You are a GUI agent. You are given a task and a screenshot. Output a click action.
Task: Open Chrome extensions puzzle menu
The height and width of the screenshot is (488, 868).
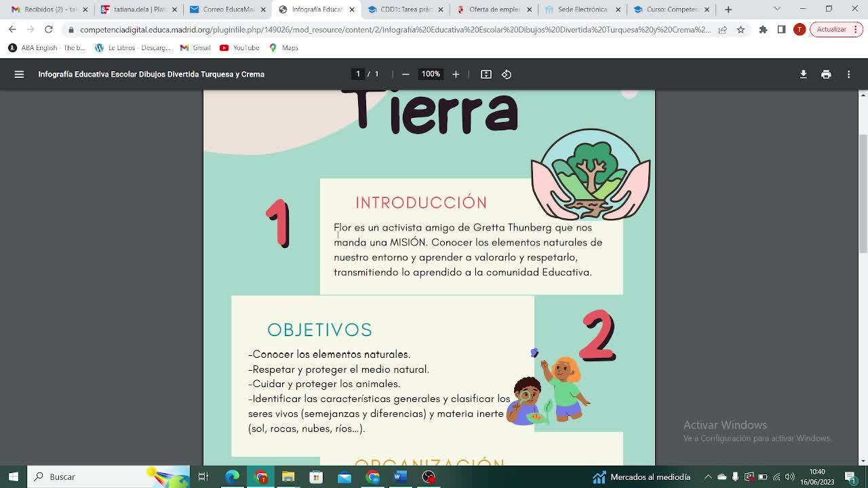764,30
